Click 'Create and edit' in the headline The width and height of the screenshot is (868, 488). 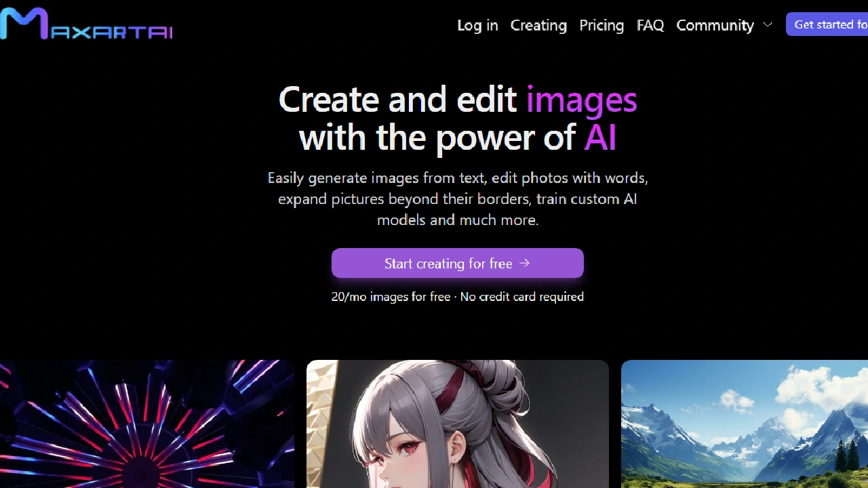[x=398, y=100]
